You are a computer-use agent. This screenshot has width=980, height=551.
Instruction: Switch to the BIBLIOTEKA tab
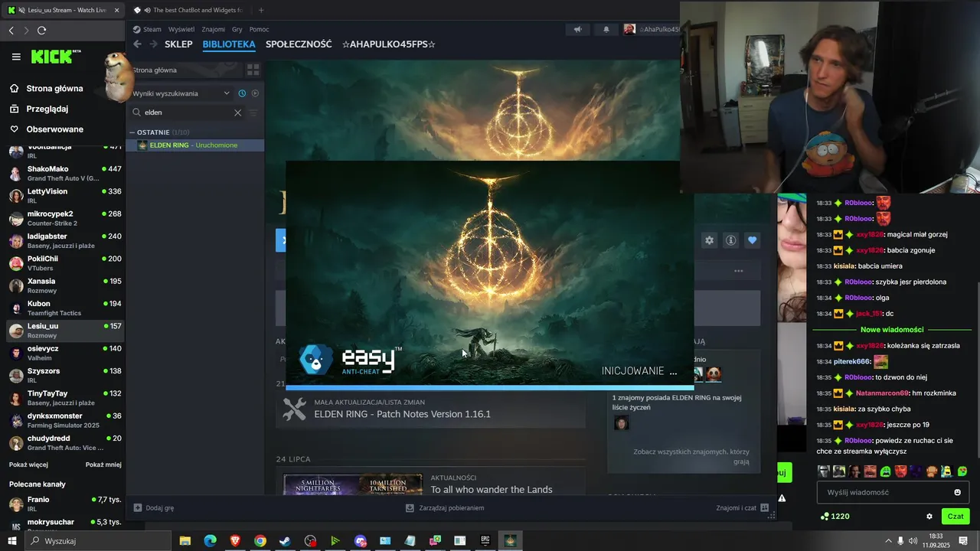[229, 44]
